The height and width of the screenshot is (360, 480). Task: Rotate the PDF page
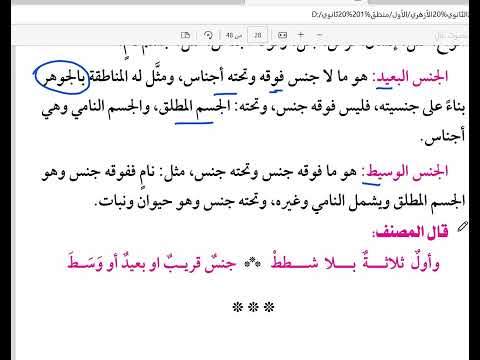[x=208, y=35]
